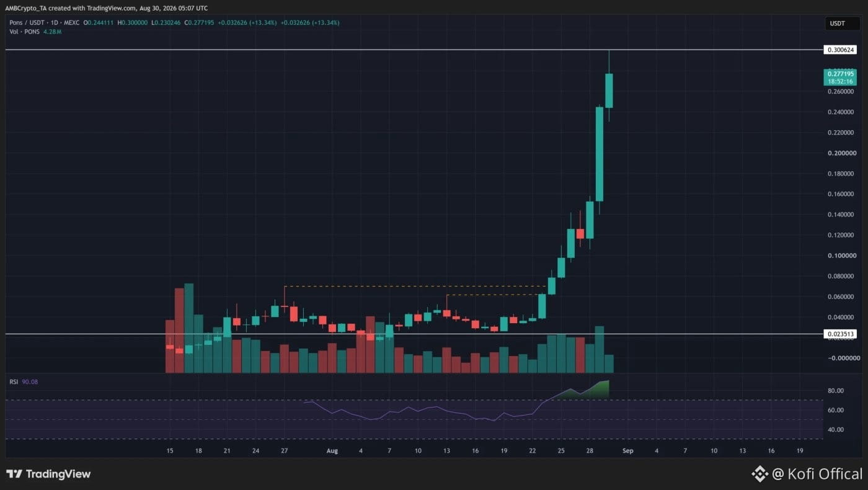The width and height of the screenshot is (868, 490).
Task: Click date label 25 on time axis
Action: coord(560,450)
